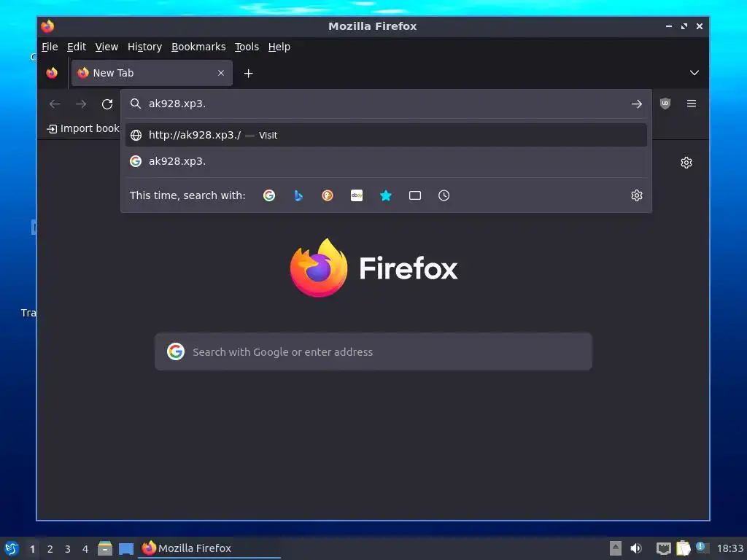This screenshot has width=747, height=560.
Task: Select Google search suggestion ak928.xp3.
Action: 387,161
